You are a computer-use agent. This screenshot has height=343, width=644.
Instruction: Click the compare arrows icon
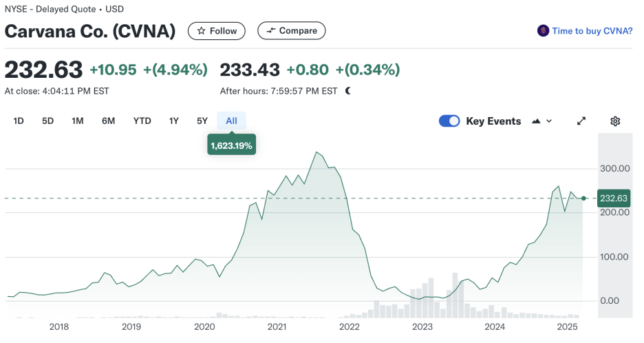tap(270, 31)
